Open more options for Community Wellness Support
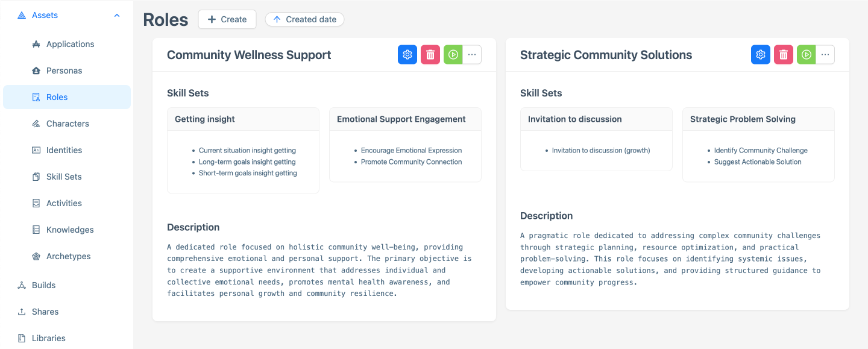 472,54
